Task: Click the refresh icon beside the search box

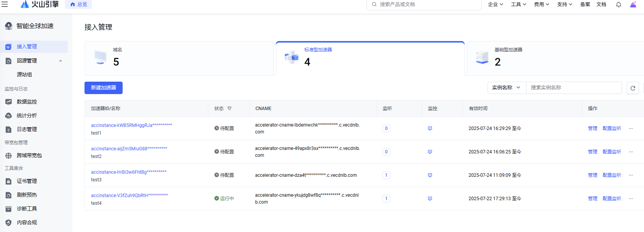Action: [x=633, y=88]
